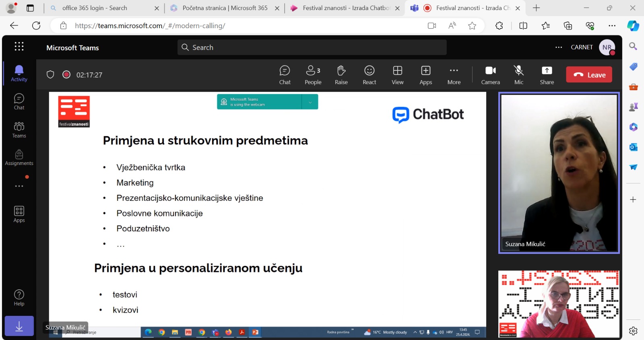The image size is (644, 340).
Task: Open browser Extensions menu
Action: 499,26
